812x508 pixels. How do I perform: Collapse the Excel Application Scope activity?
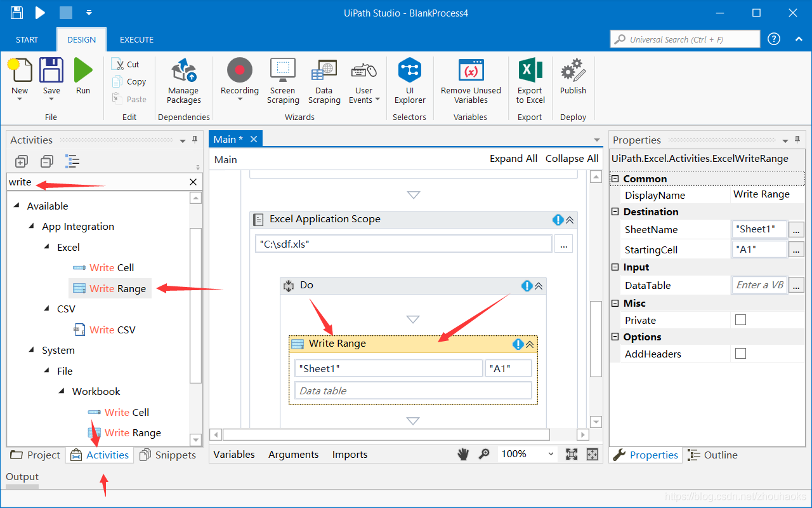pyautogui.click(x=570, y=220)
